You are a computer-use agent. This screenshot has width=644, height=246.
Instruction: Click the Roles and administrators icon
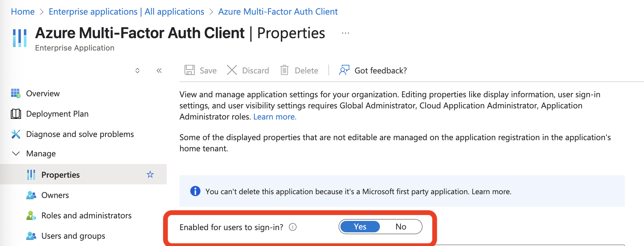(31, 215)
